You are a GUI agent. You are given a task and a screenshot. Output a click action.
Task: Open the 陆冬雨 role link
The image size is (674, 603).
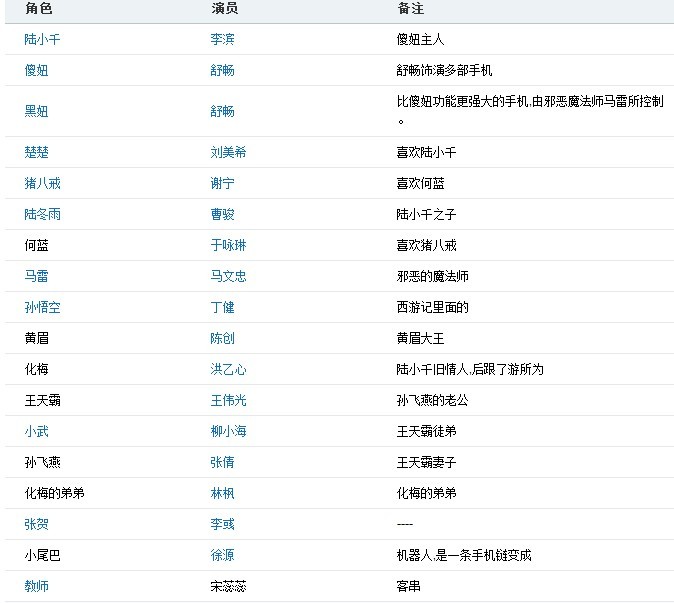[42, 214]
